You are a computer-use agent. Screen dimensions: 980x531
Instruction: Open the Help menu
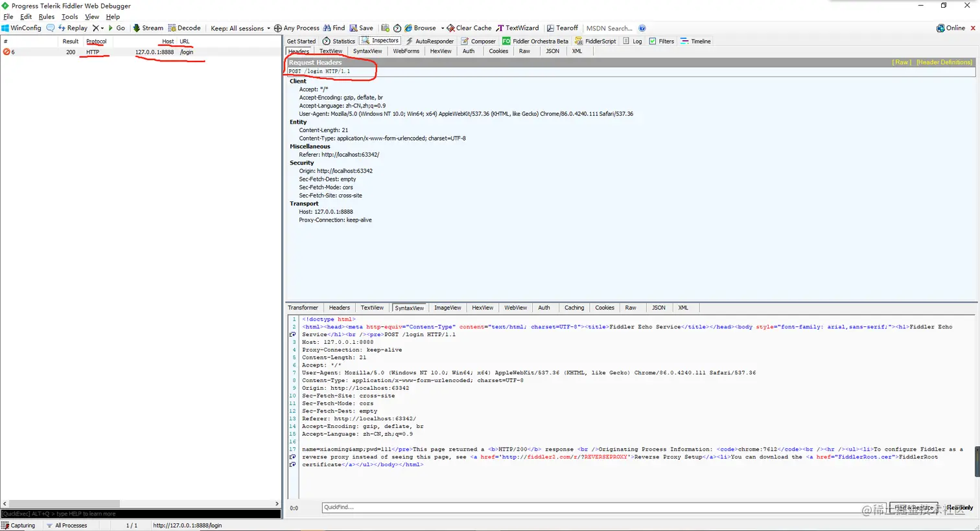113,17
